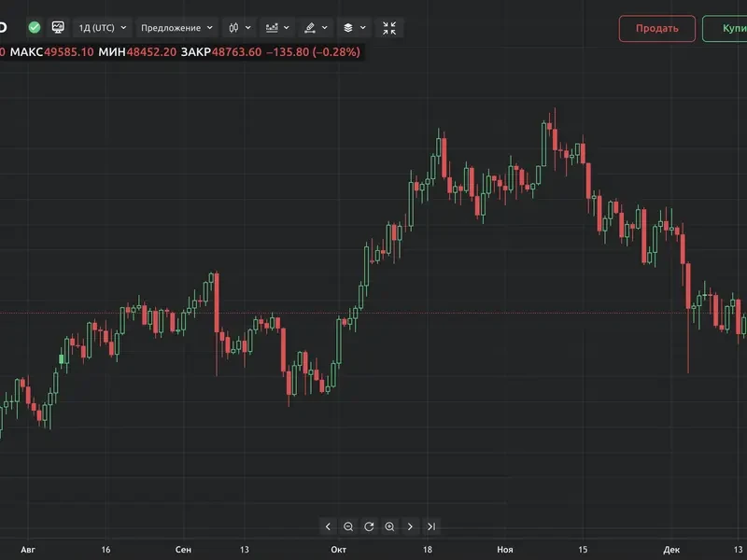Screen dimensions: 747x560
Task: Click the Ноя label on the time axis
Action: click(x=505, y=550)
